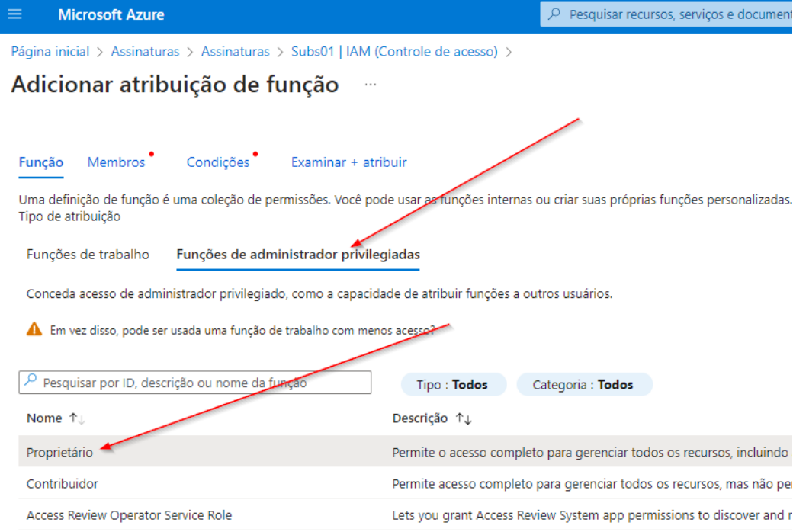Image resolution: width=793 pixels, height=532 pixels.
Task: Focus the top resource search box
Action: pos(666,14)
